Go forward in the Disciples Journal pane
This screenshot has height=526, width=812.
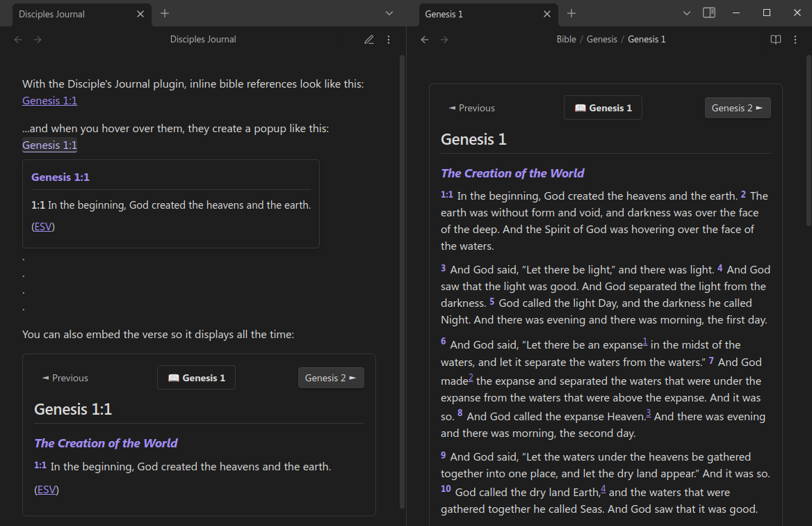point(38,40)
